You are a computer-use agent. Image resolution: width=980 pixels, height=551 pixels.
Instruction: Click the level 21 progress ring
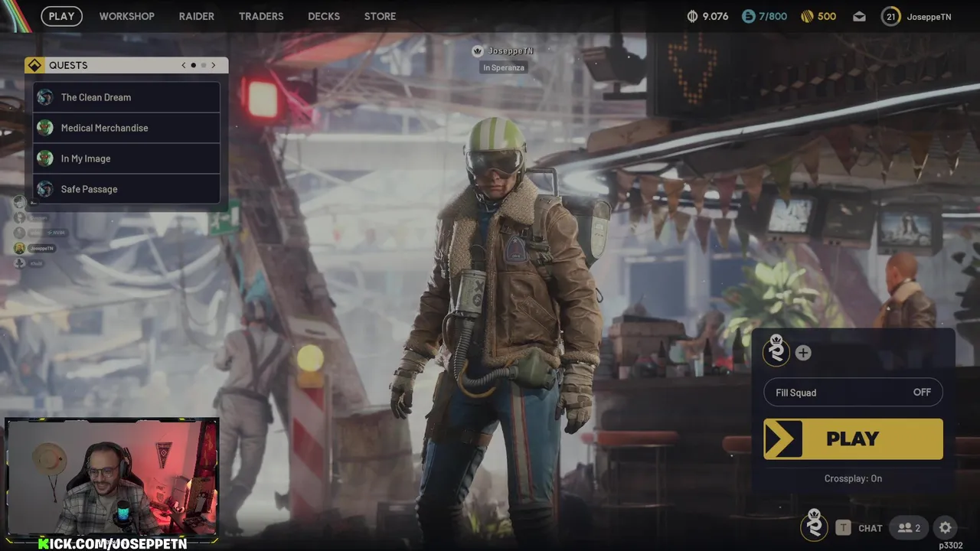890,16
